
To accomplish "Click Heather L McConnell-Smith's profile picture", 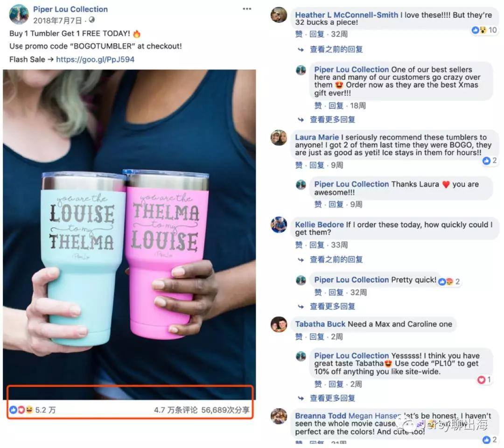I will [x=279, y=15].
